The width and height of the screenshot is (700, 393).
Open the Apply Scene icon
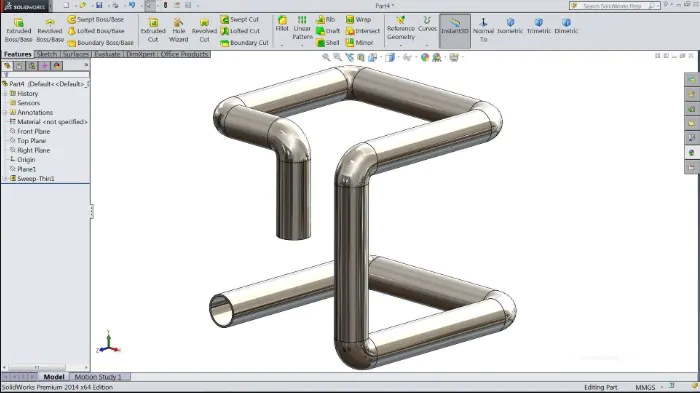(437, 57)
